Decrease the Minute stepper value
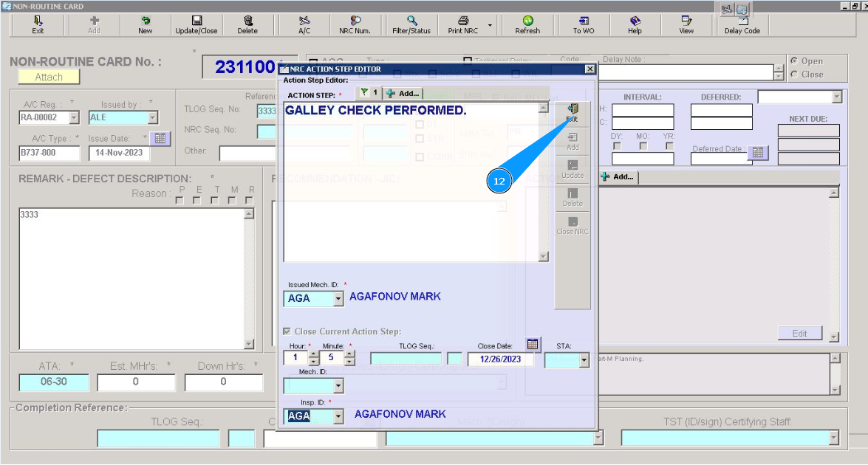The width and height of the screenshot is (868, 465). (349, 362)
